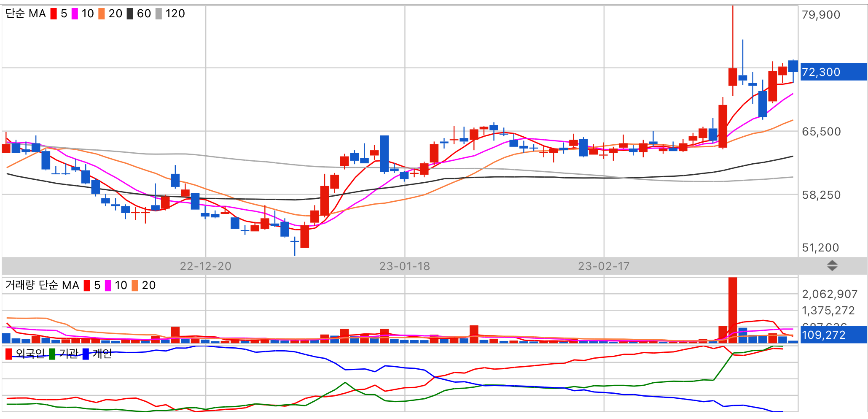The width and height of the screenshot is (868, 419).
Task: Click the magenta 10-day MA color swatch
Action: [x=75, y=14]
